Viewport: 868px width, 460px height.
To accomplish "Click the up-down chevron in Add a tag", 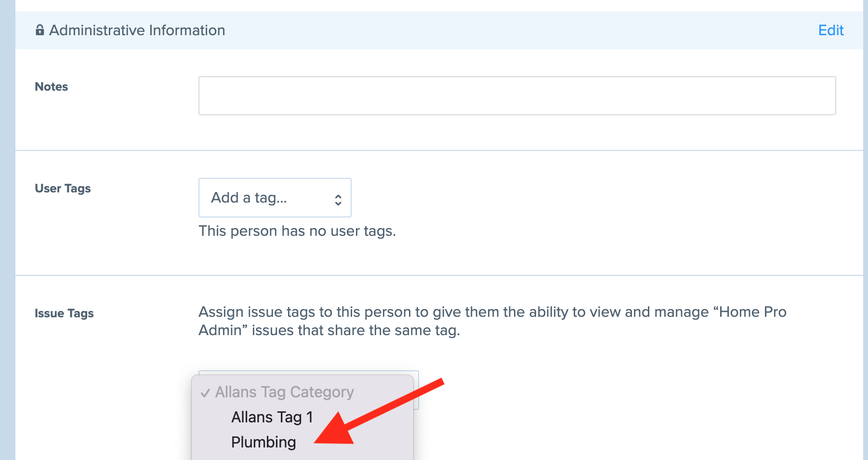I will (338, 200).
